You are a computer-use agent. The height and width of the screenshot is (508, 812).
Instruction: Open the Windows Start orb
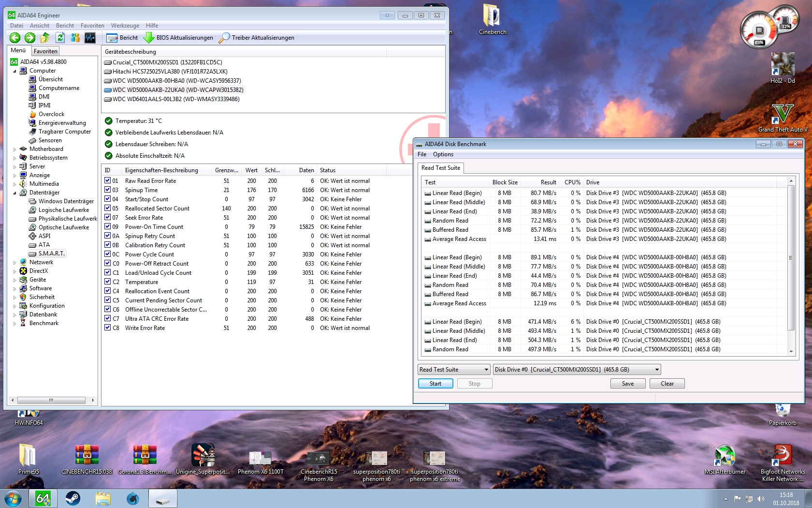pos(13,498)
